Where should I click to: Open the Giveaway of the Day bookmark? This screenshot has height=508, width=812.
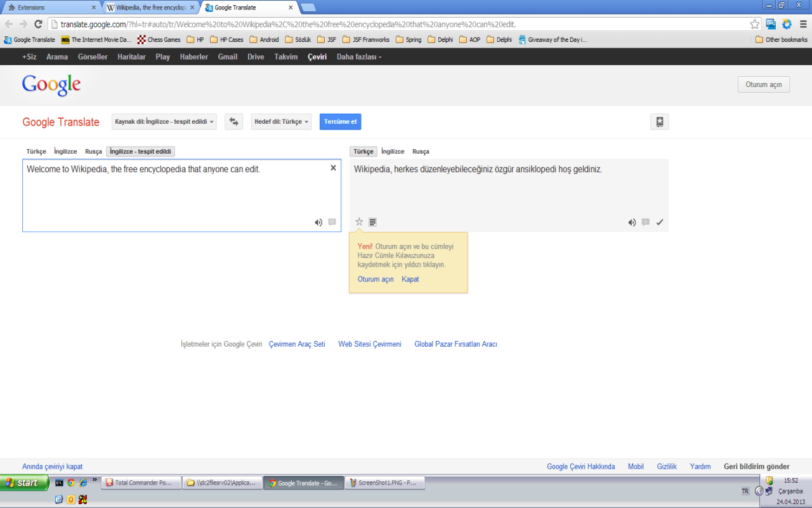pos(553,39)
